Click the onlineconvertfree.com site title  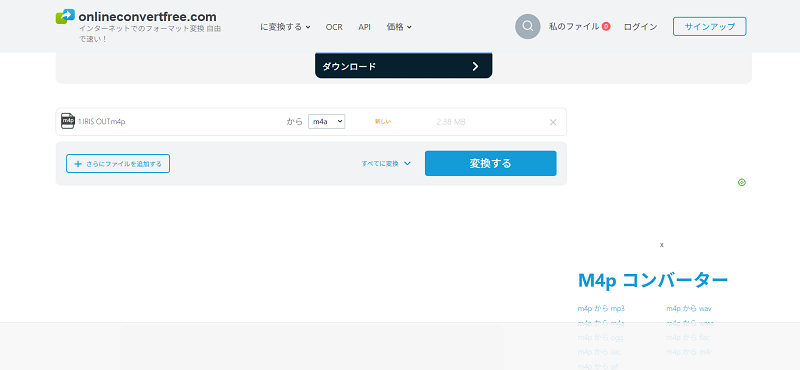147,16
